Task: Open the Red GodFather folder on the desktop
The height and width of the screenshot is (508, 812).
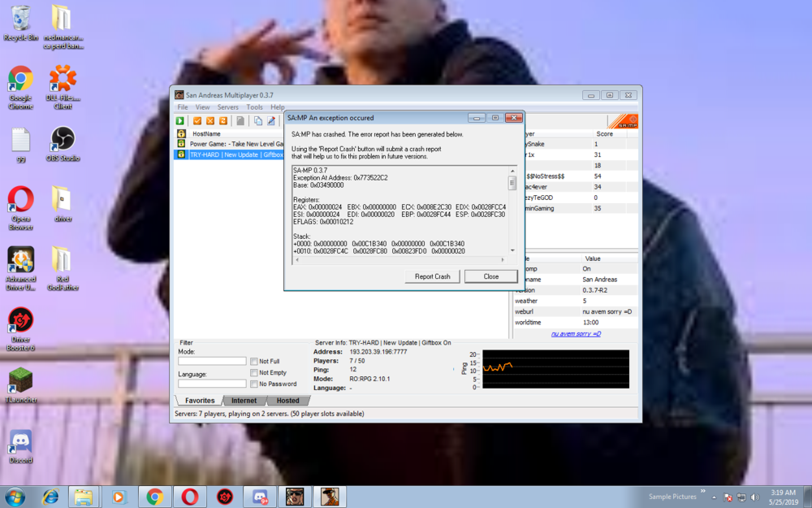Action: [x=63, y=268]
